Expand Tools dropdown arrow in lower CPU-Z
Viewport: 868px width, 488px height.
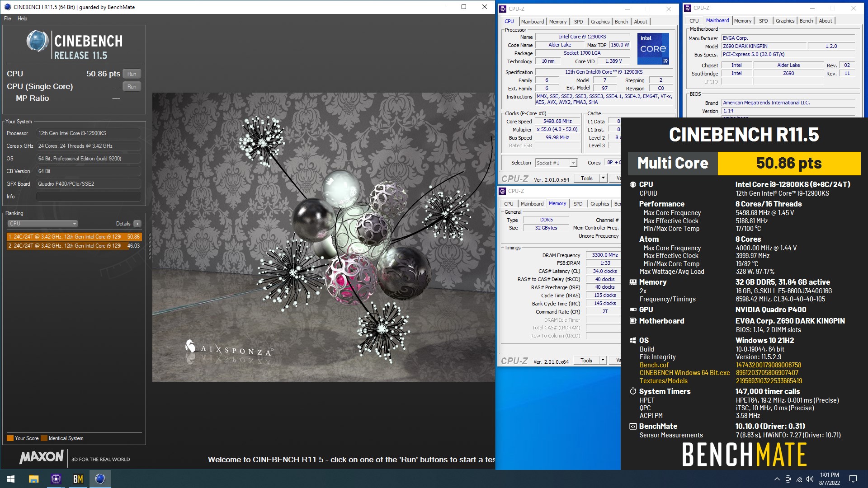(603, 361)
